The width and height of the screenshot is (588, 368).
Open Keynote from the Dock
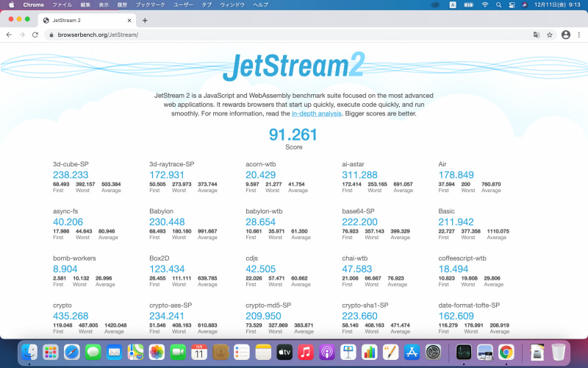348,353
